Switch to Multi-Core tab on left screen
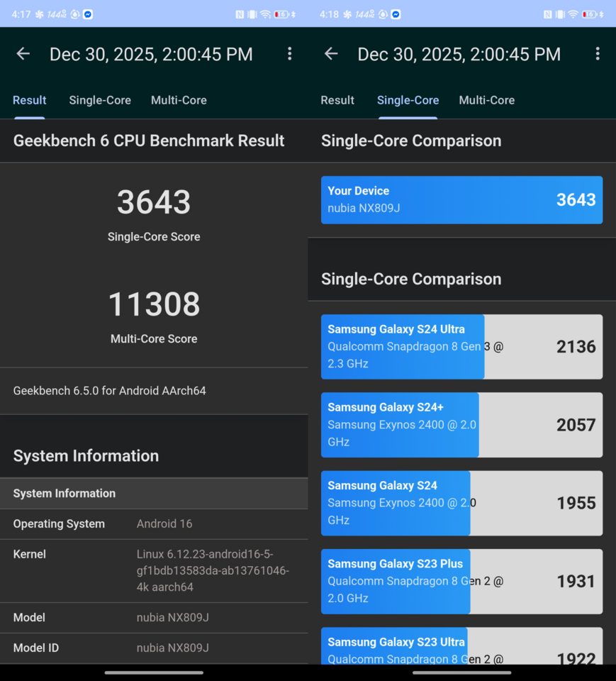The height and width of the screenshot is (681, 616). click(x=179, y=100)
